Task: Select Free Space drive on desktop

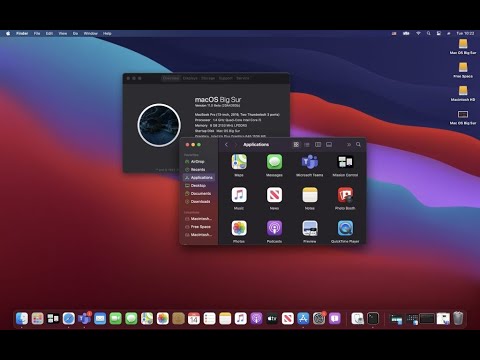Action: click(x=463, y=70)
